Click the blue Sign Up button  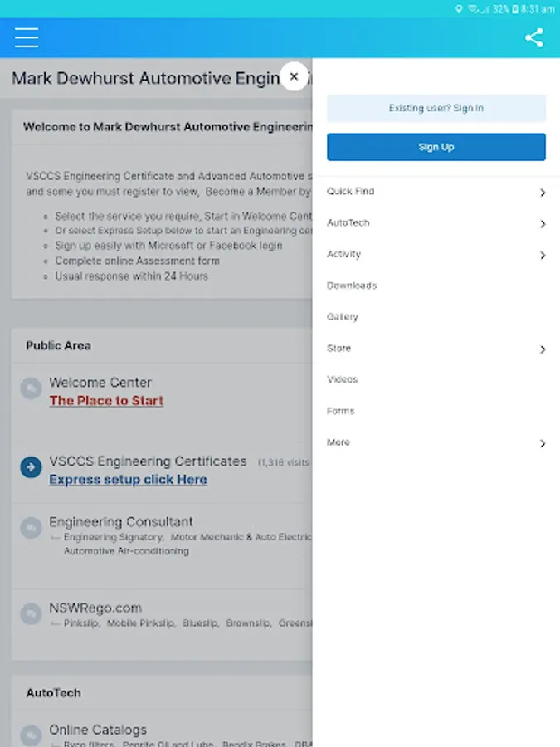point(436,147)
